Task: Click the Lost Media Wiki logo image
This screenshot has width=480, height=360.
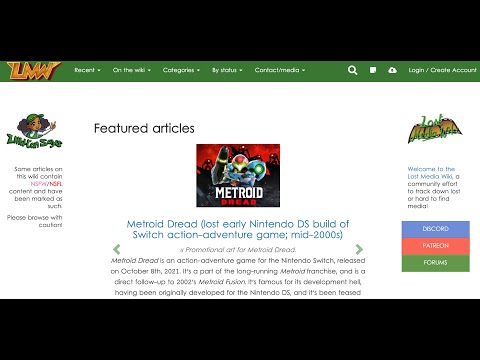Action: point(435,129)
